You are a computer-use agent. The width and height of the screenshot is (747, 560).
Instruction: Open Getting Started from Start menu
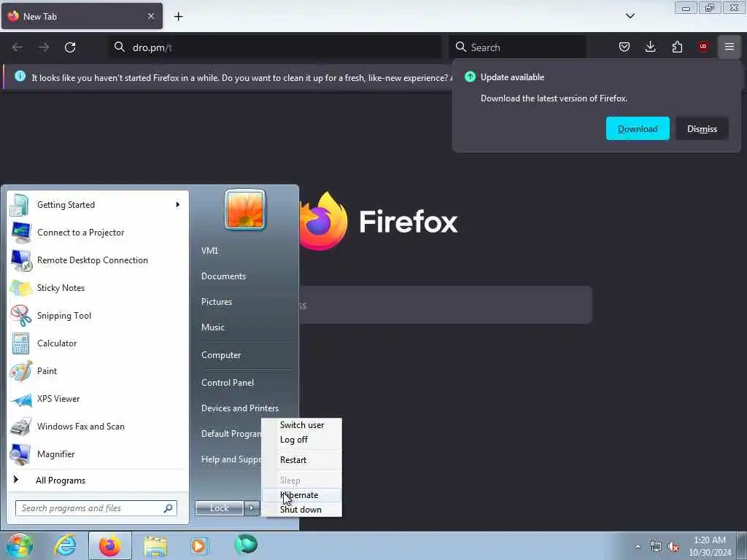[98, 205]
